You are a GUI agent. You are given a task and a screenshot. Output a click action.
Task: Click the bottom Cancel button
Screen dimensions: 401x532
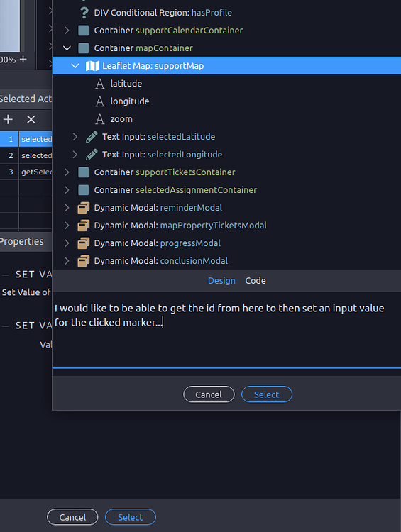72,517
